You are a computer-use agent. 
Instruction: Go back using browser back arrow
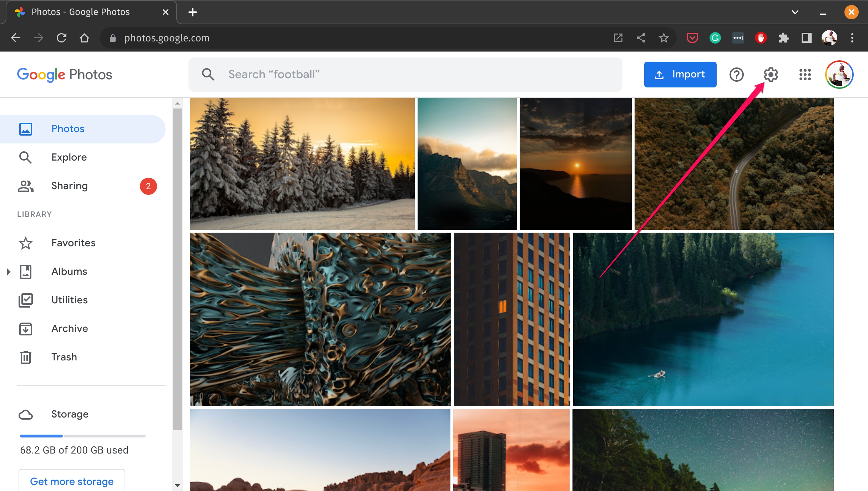pos(16,38)
